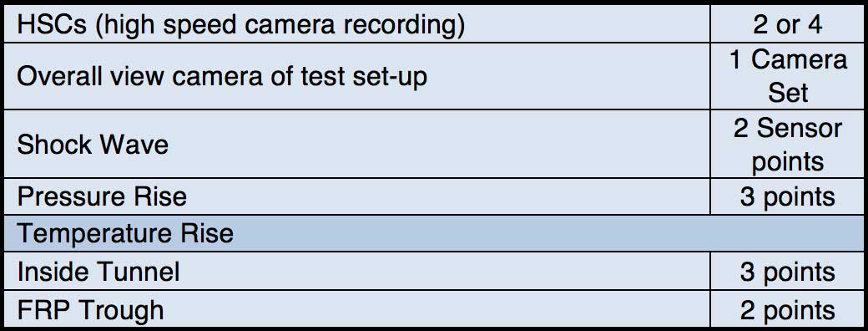Click the Temperature Rise section header
Image resolution: width=868 pixels, height=331 pixels.
434,233
